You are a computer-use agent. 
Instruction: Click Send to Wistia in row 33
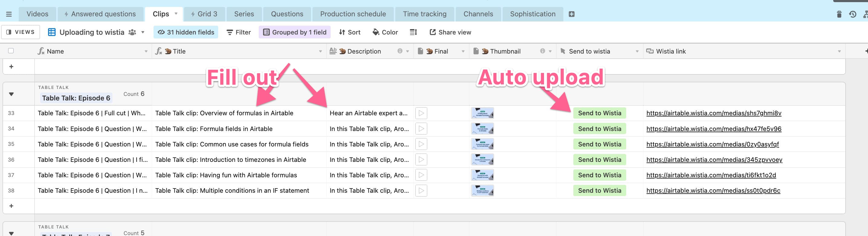click(x=599, y=113)
